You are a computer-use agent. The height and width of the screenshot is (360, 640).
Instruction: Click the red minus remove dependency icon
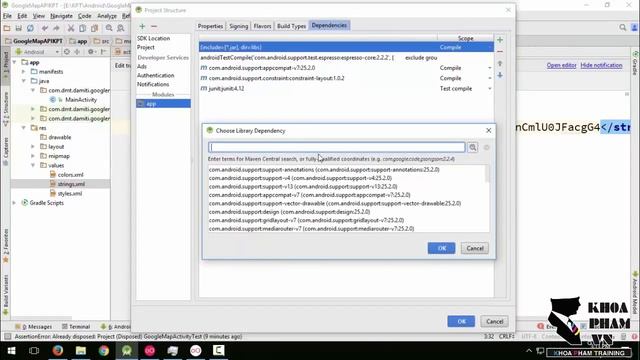(500, 52)
